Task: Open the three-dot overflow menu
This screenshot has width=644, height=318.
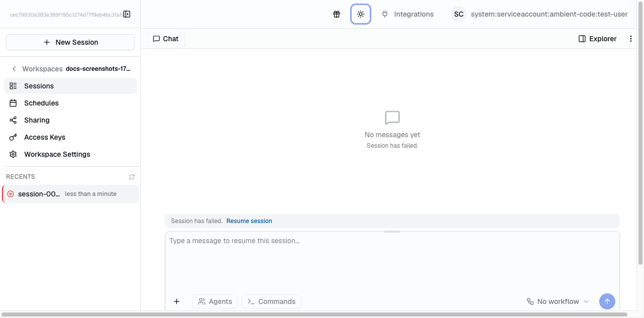Action: pyautogui.click(x=631, y=39)
